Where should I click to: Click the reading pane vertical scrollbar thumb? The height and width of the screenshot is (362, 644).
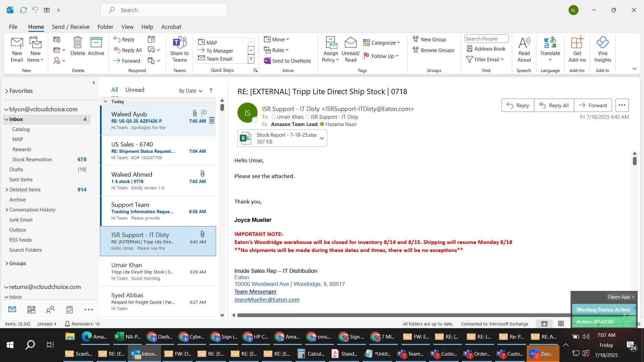(635, 161)
